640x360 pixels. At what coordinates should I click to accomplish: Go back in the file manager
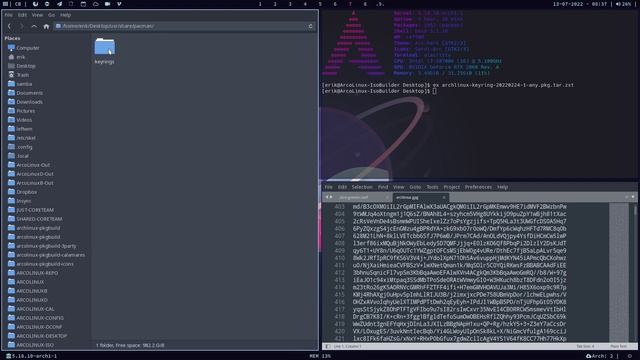(9, 26)
